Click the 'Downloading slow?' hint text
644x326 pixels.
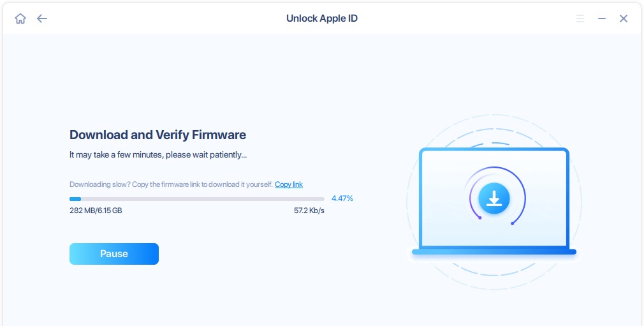click(171, 184)
